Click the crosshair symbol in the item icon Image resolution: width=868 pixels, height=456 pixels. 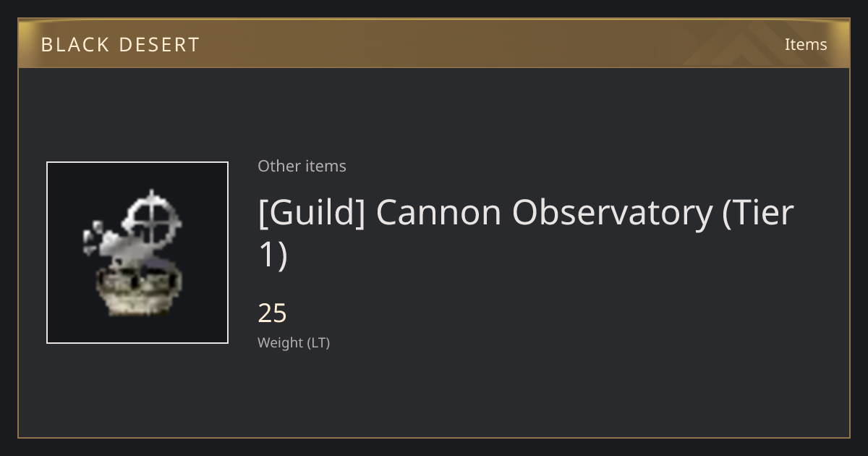tap(151, 218)
